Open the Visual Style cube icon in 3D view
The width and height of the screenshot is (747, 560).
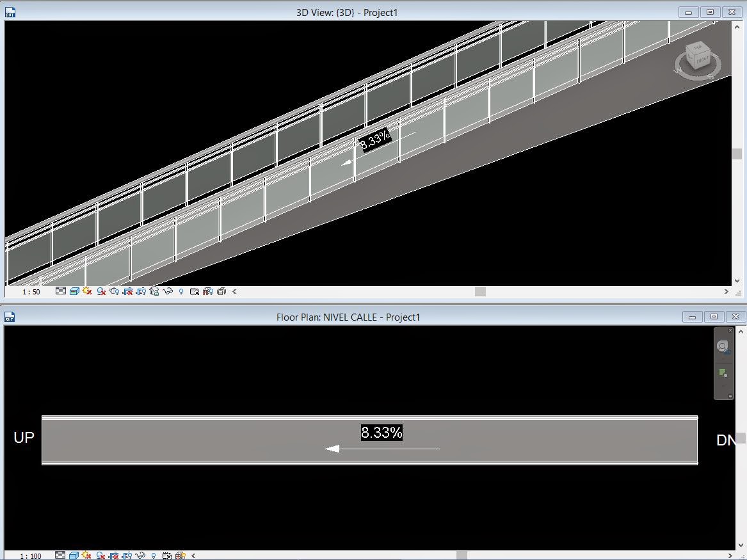(75, 291)
